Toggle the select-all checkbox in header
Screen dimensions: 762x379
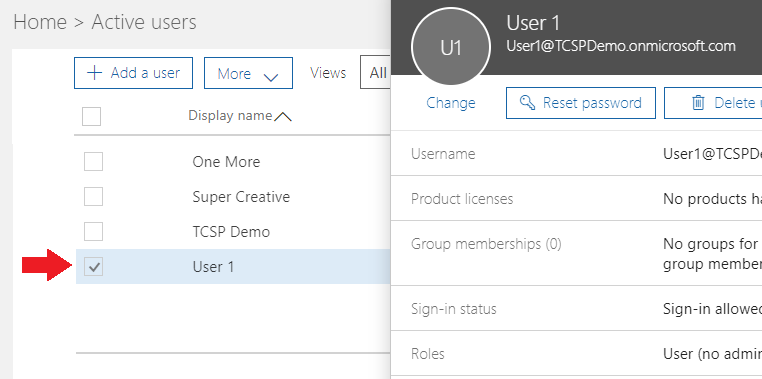pyautogui.click(x=91, y=116)
